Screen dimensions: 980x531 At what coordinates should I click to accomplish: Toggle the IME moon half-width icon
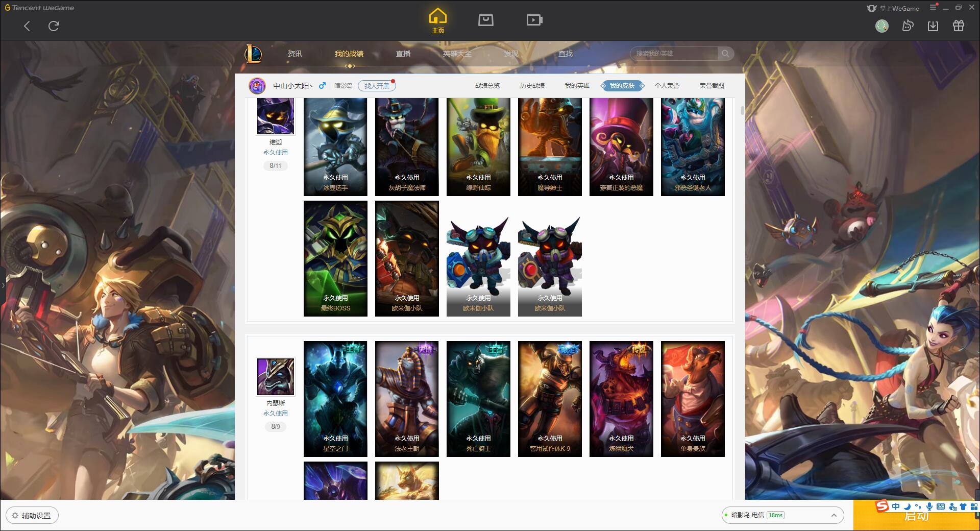point(907,506)
